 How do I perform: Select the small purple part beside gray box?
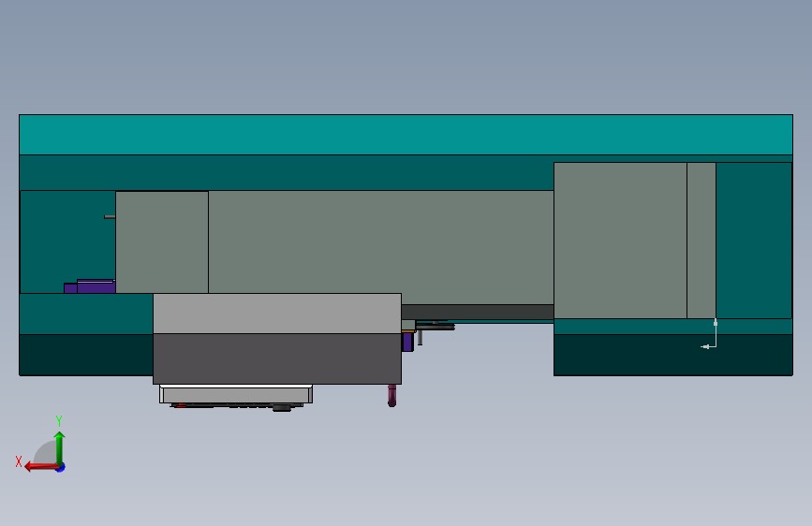(x=407, y=342)
